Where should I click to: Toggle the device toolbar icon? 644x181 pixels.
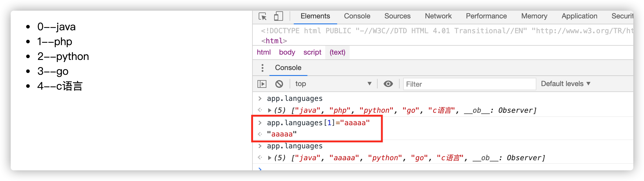pos(278,16)
